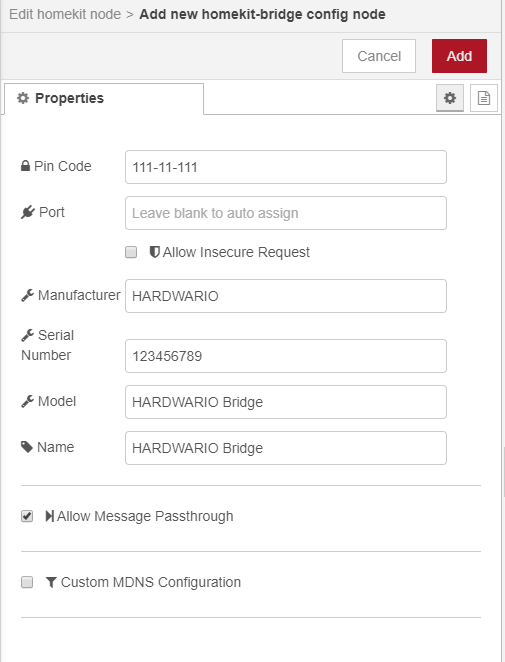Go back to Edit homekit node breadcrumb

pos(65,14)
